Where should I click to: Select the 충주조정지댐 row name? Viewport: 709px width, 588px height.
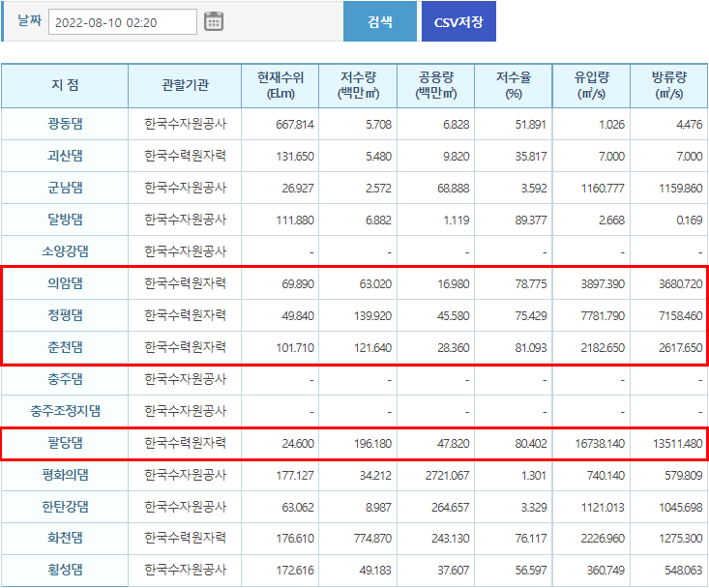coord(65,411)
